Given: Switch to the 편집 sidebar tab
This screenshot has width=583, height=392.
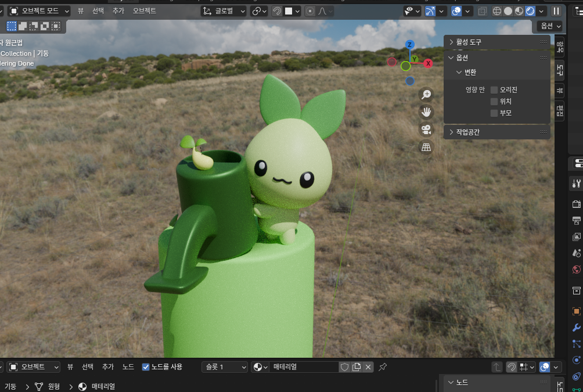Looking at the screenshot, I should [x=560, y=111].
